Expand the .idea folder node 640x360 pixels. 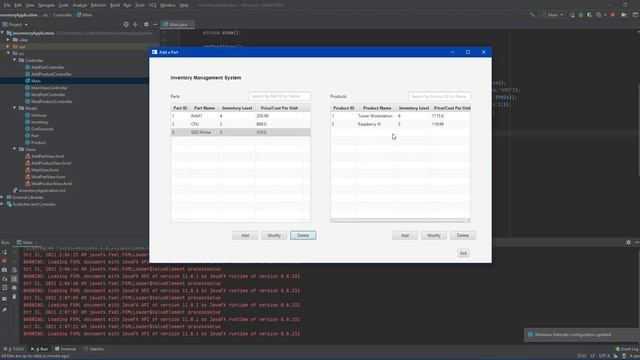coord(8,40)
